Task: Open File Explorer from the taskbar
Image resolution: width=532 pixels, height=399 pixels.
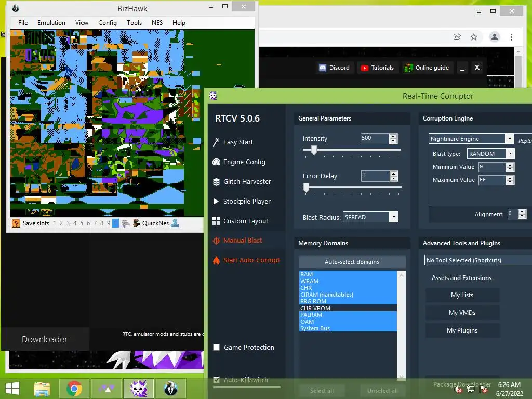Action: click(42, 389)
